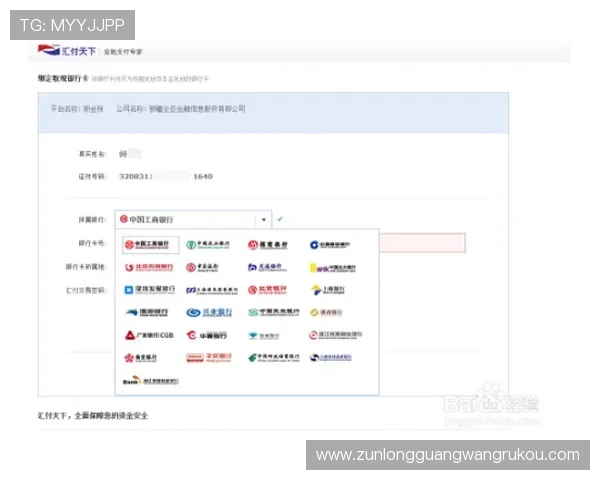
Task: Choose 北京农商银行 option
Action: [149, 267]
